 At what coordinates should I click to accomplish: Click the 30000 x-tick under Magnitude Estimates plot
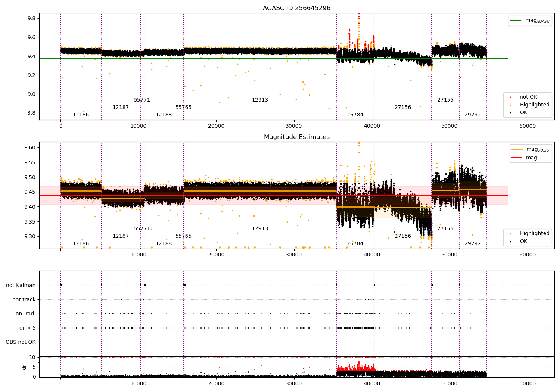pyautogui.click(x=294, y=255)
